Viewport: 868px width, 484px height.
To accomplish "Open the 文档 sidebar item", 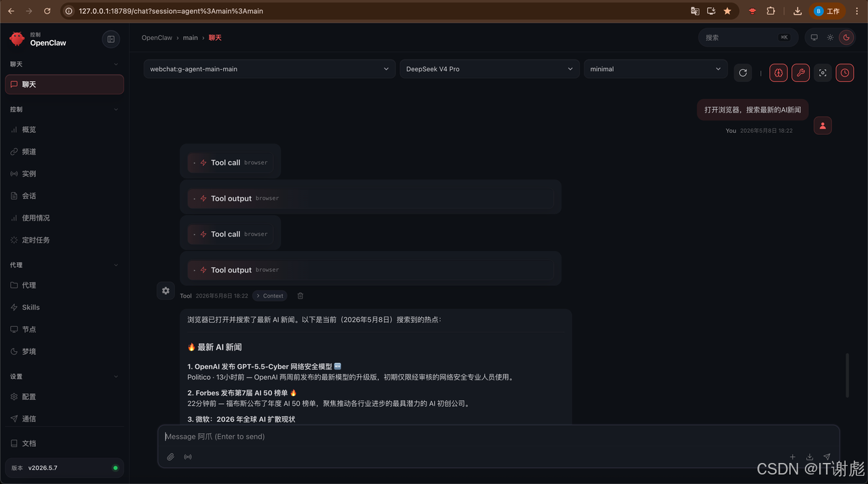I will coord(64,443).
